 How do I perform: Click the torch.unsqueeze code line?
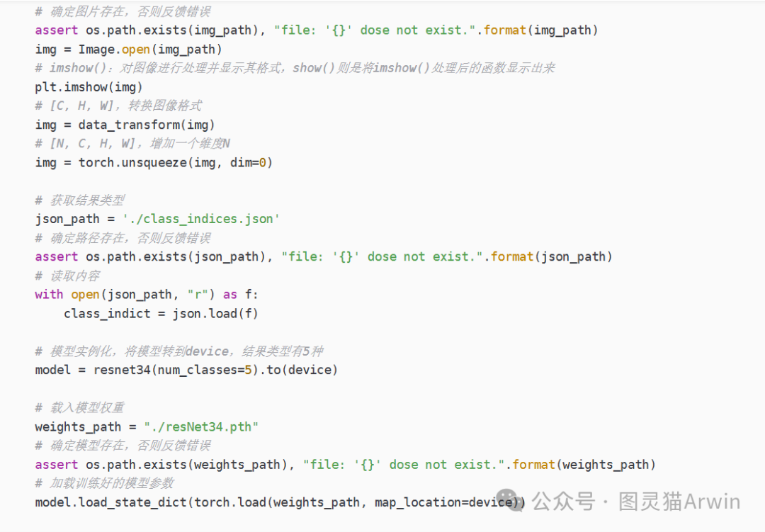[x=154, y=162]
